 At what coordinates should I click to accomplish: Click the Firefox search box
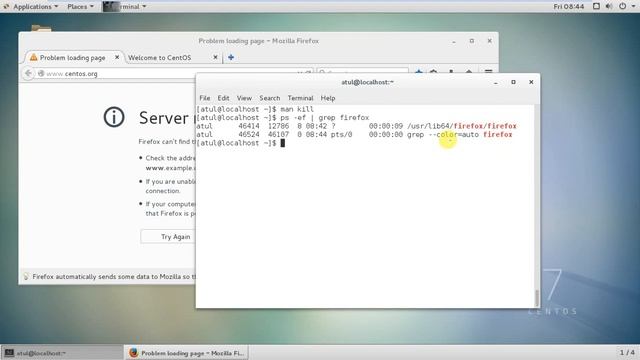(363, 71)
